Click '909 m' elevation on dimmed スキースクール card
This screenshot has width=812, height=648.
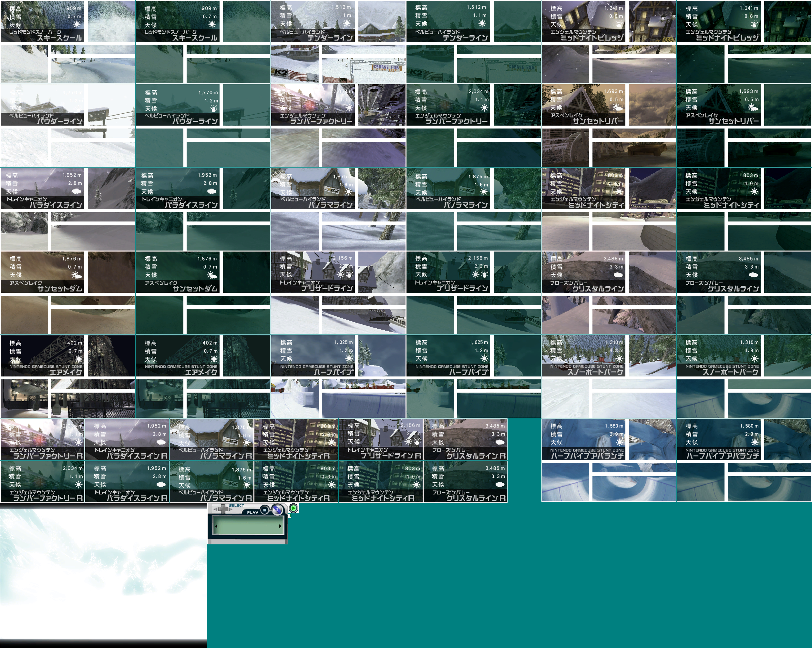coord(209,8)
